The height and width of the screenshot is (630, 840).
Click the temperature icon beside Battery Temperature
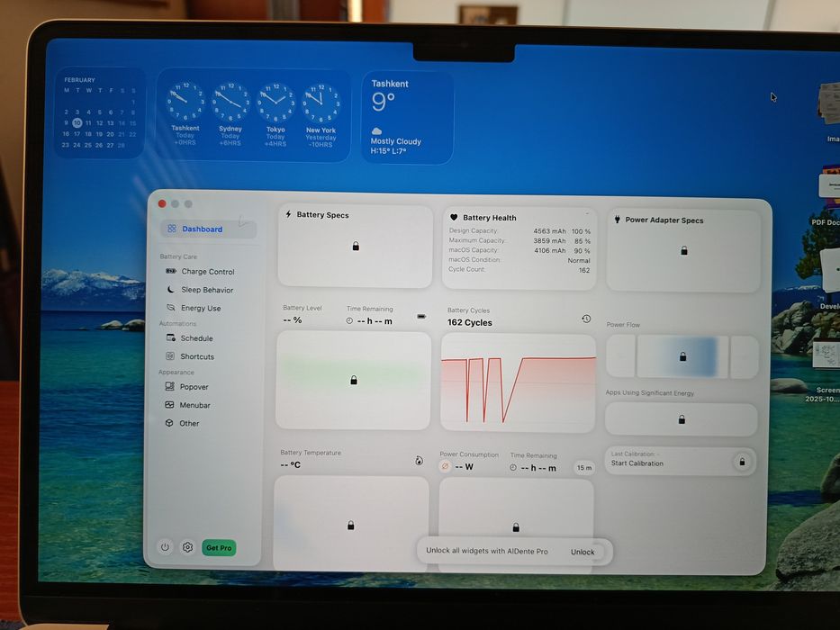click(419, 461)
